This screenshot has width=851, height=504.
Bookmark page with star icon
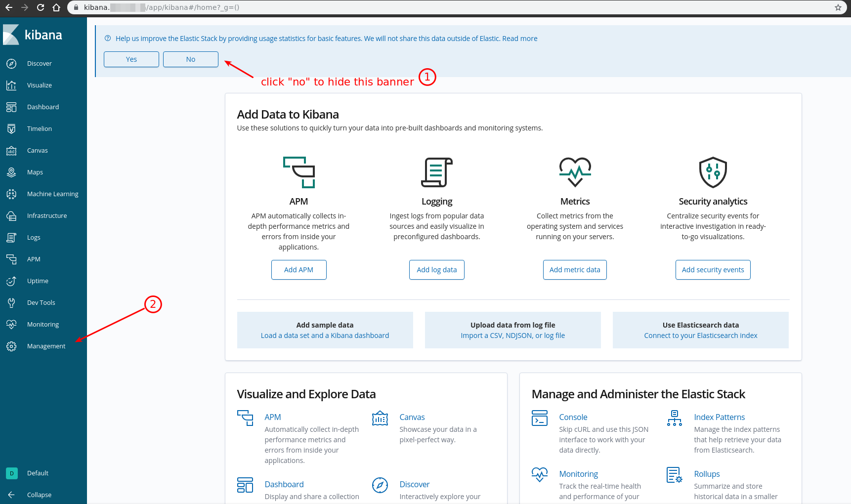point(838,7)
